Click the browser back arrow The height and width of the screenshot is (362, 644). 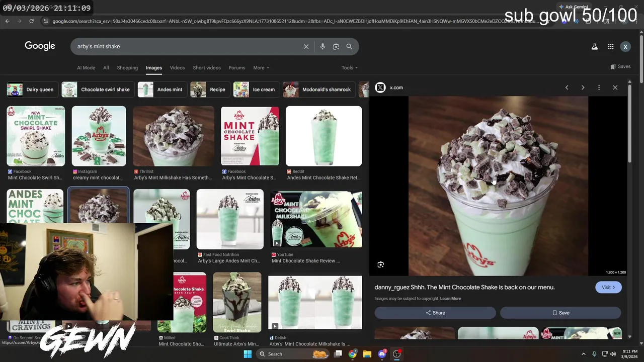[x=7, y=21]
